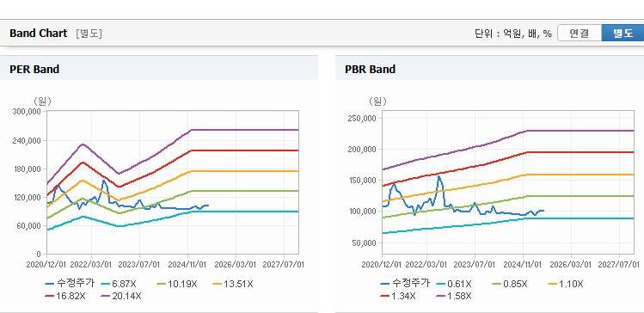Screen dimensions: 644x313
Task: Click blue price line end in PER chart
Action: coord(208,205)
